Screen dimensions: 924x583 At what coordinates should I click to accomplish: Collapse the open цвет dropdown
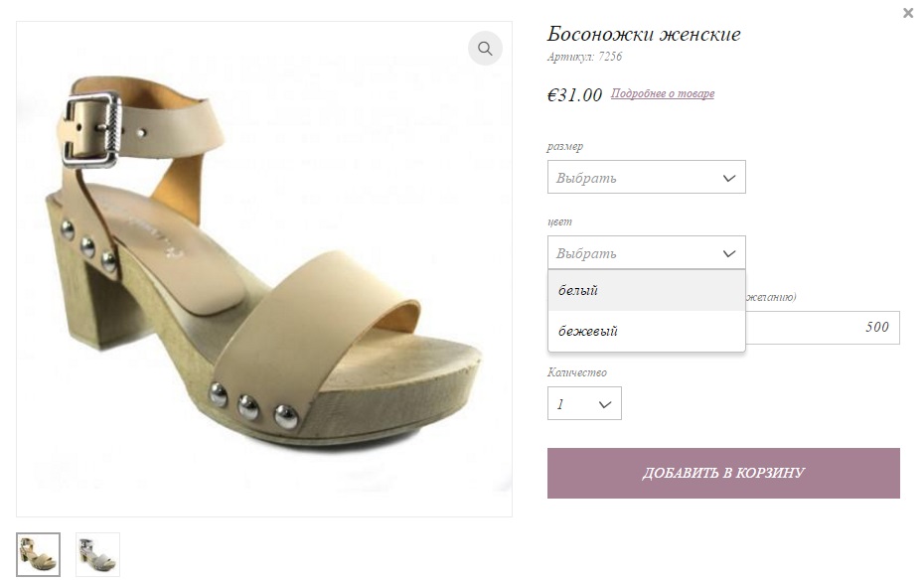click(x=646, y=253)
